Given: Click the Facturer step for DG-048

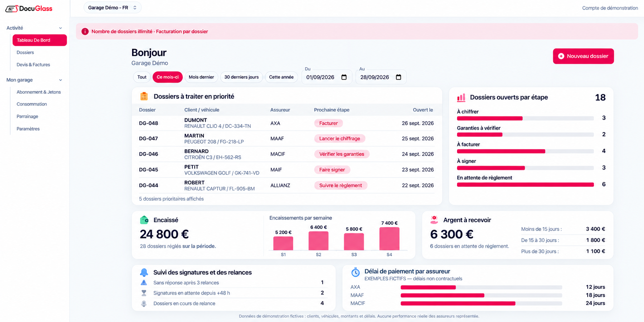Looking at the screenshot, I should point(329,123).
